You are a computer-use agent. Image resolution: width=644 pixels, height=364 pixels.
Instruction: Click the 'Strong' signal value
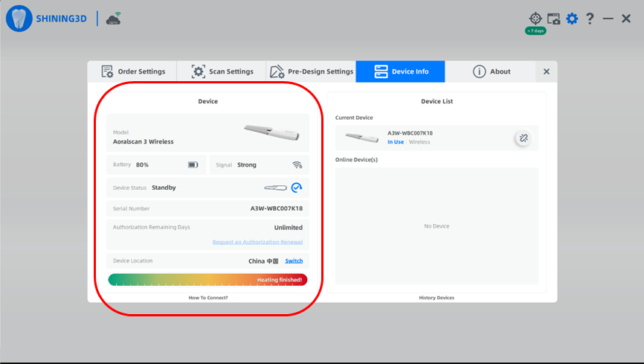(x=247, y=165)
